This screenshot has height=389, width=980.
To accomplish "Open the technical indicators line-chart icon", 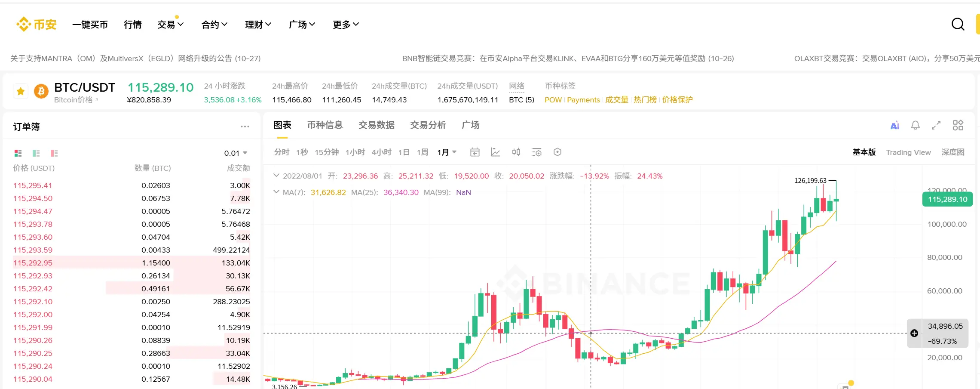I will (x=496, y=152).
